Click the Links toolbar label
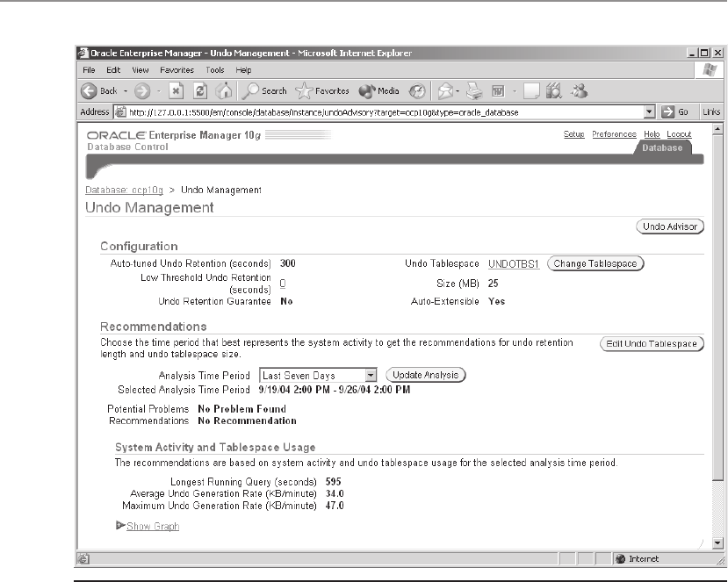The height and width of the screenshot is (582, 728). point(710,111)
